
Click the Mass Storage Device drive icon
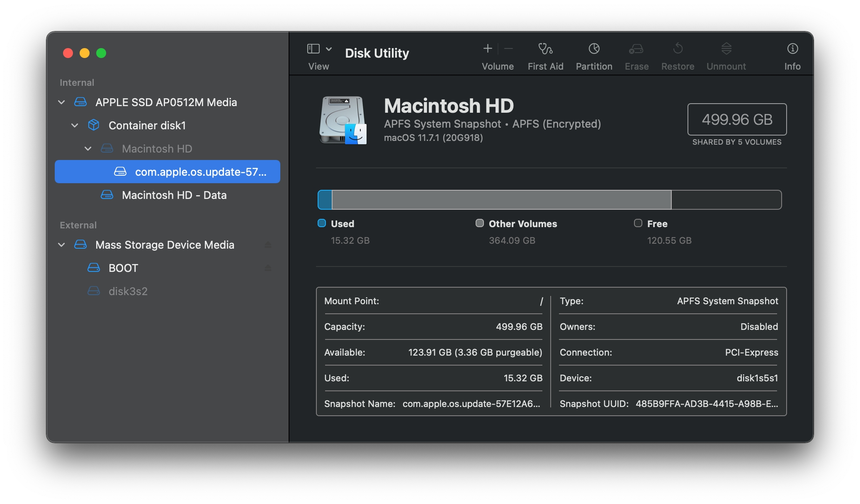click(80, 245)
